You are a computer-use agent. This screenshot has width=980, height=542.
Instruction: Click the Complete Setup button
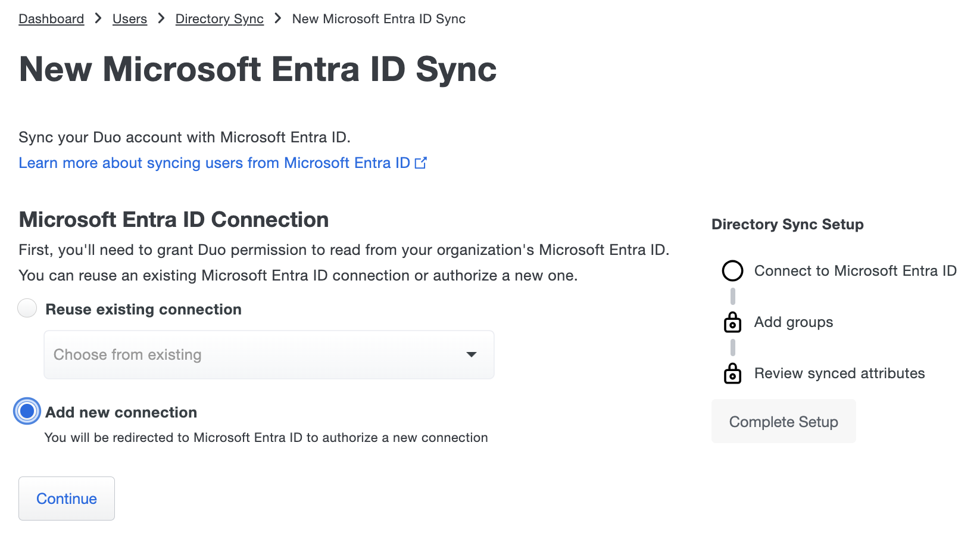[784, 421]
